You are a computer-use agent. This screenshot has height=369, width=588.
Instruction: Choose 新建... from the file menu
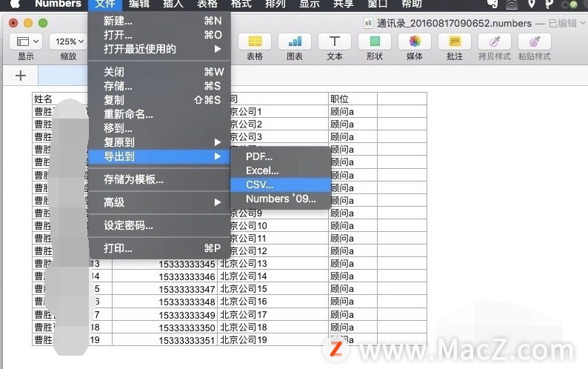click(x=159, y=21)
